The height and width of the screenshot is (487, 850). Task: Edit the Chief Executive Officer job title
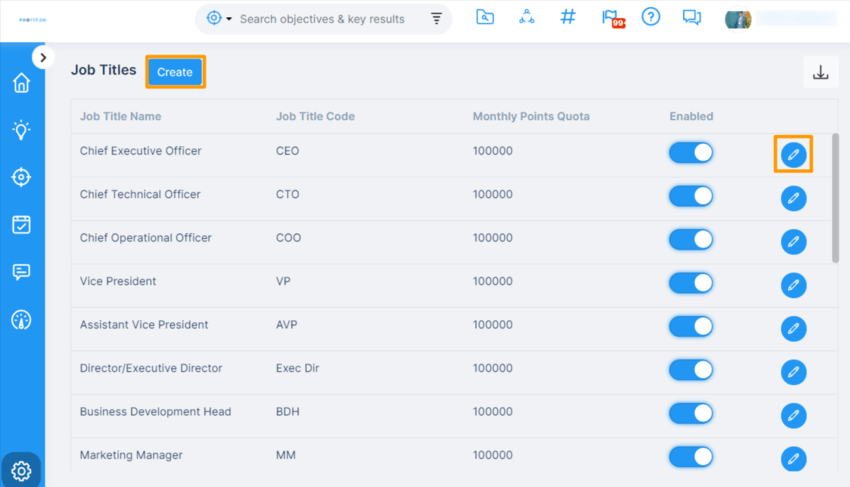(793, 155)
